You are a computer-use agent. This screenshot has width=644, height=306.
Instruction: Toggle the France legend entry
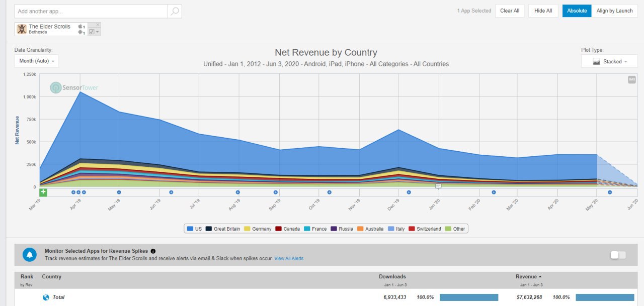[x=315, y=229]
